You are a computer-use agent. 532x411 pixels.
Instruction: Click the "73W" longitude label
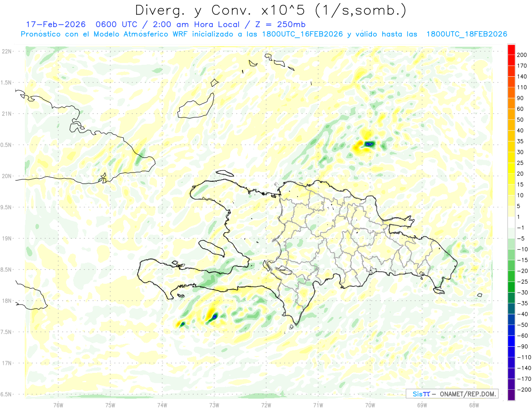[214, 405]
